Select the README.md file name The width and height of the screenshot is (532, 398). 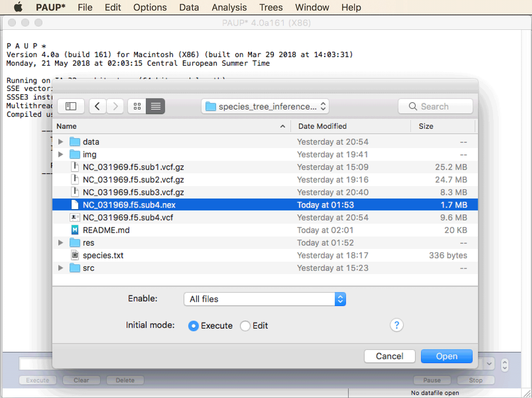coord(106,230)
